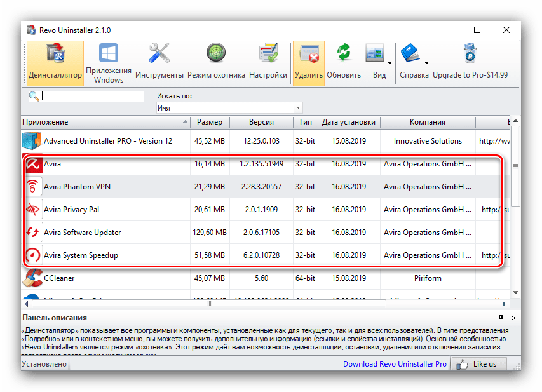542x392 pixels.
Task: Open the Вид dropdown arrow
Action: click(x=390, y=64)
